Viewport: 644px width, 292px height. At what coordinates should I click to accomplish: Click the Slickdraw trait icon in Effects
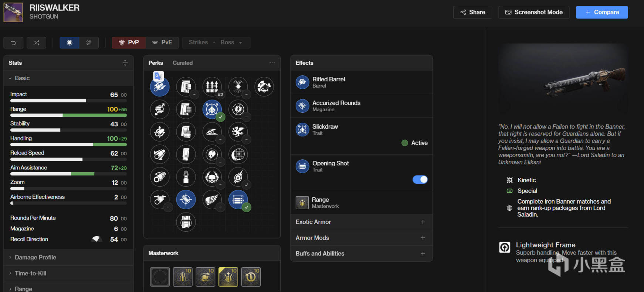point(302,129)
